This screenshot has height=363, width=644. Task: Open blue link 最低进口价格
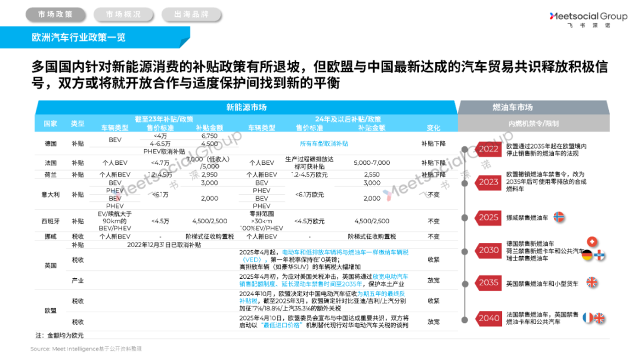coord(281,325)
